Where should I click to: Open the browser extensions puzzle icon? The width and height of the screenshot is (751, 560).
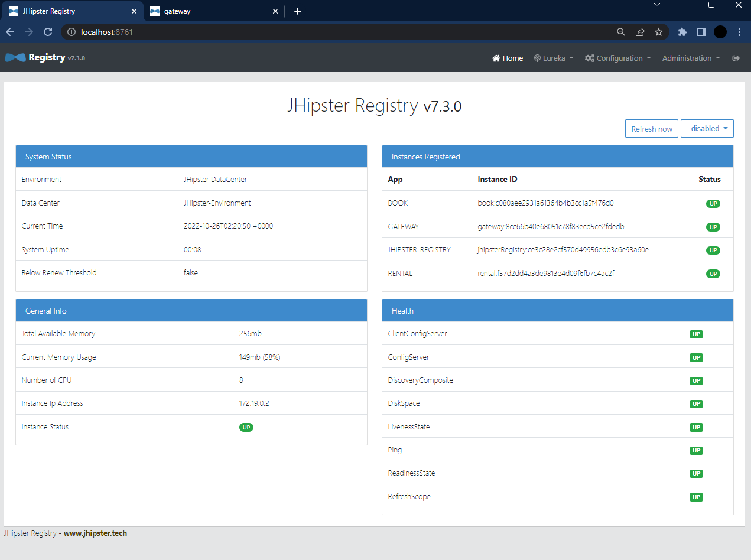point(682,32)
